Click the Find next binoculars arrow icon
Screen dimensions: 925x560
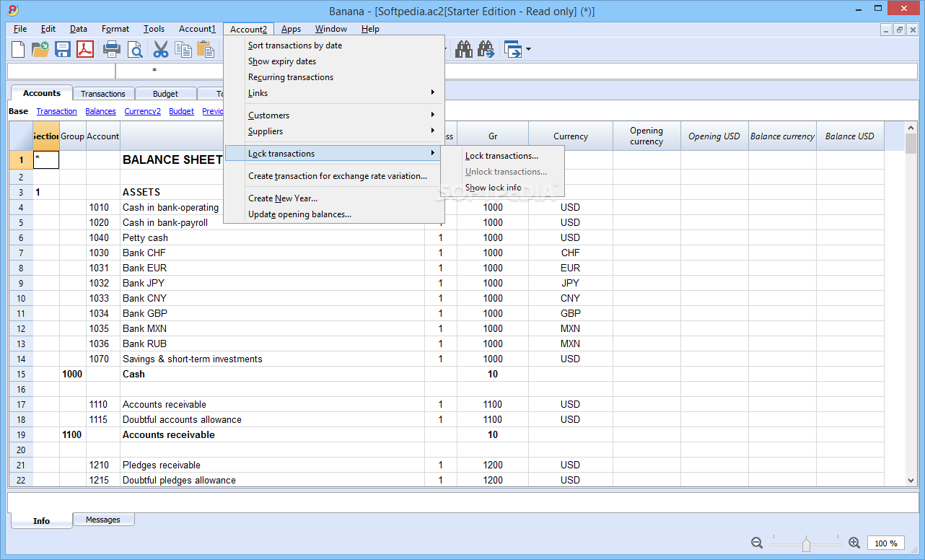486,49
